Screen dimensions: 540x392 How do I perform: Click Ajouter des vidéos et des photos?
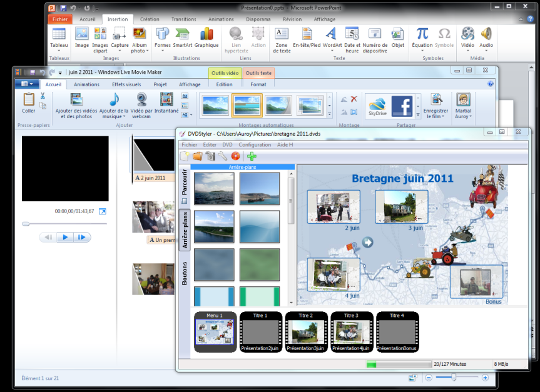[x=76, y=105]
